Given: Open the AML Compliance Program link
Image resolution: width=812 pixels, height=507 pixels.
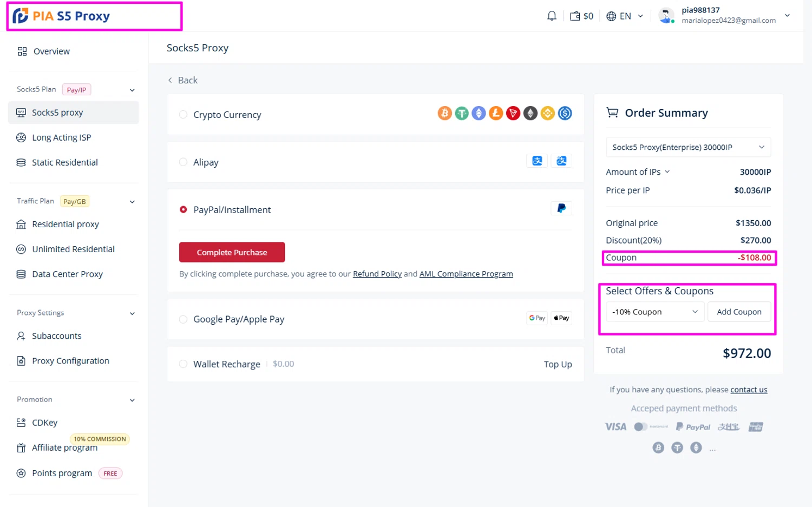Looking at the screenshot, I should [x=466, y=274].
